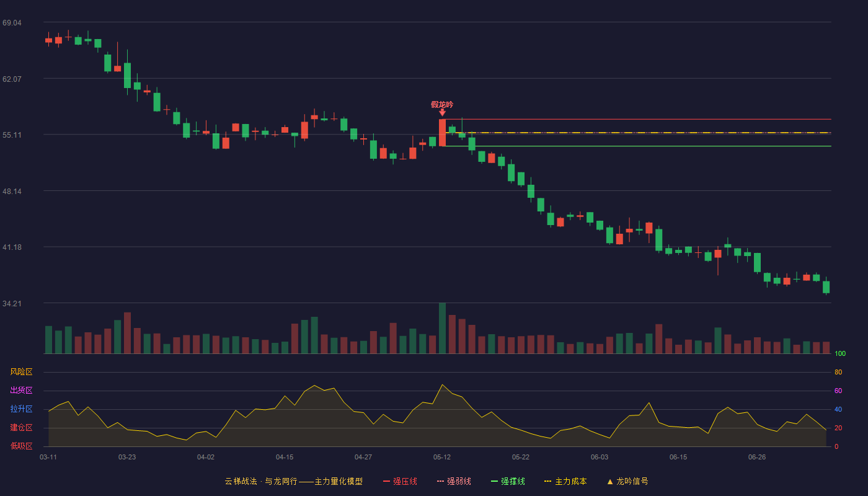Click the 06-26 date axis label
868x496 pixels.
point(757,457)
